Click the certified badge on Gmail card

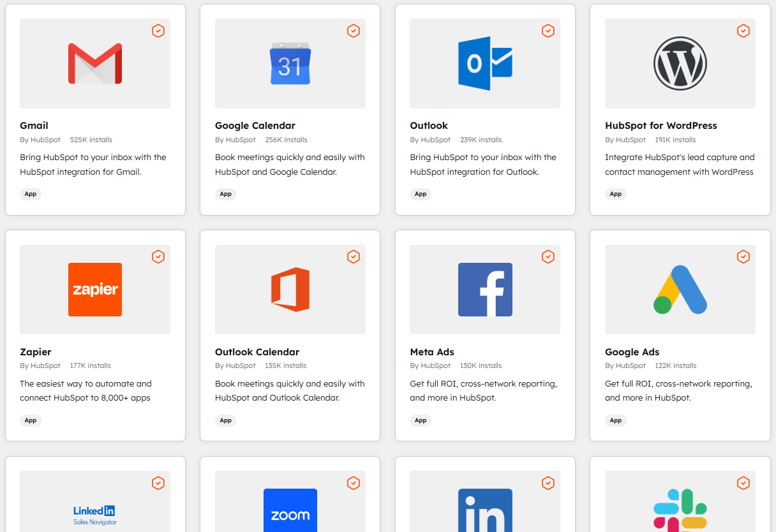coord(158,31)
